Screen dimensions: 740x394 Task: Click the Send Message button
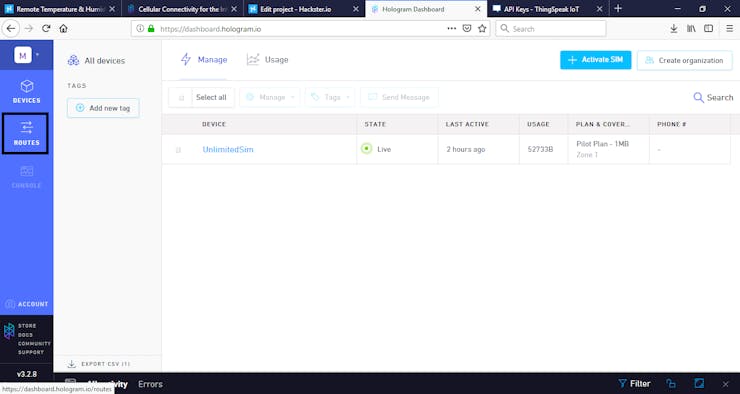399,97
